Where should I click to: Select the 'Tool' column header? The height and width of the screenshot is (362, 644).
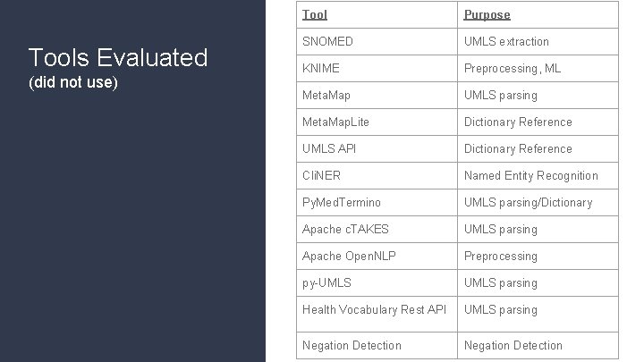[315, 14]
